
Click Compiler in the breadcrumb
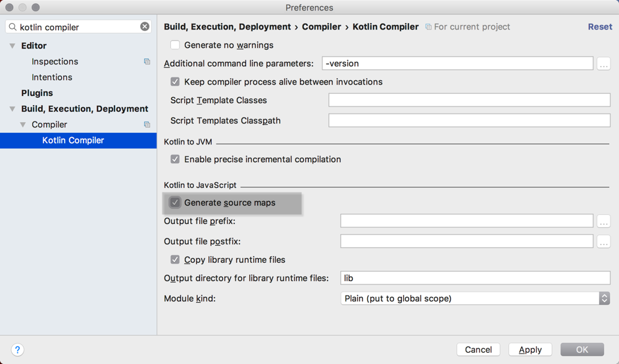point(322,27)
